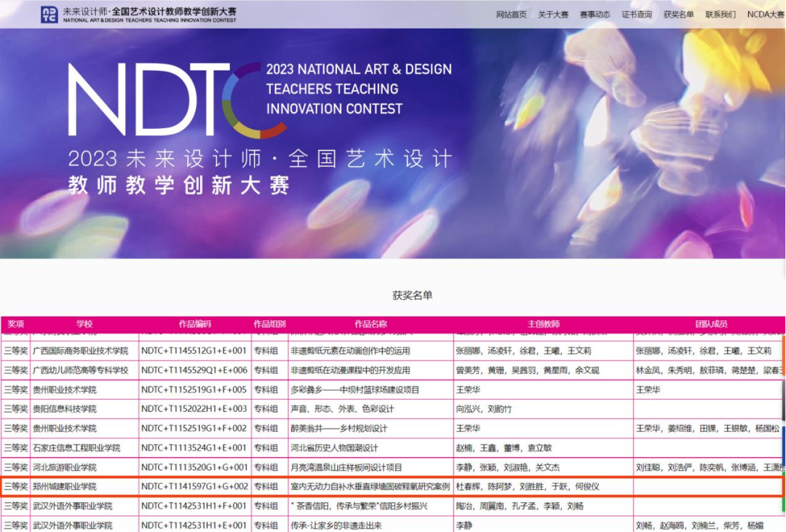Open 赛事动态 navigation item
786x532 pixels.
595,15
